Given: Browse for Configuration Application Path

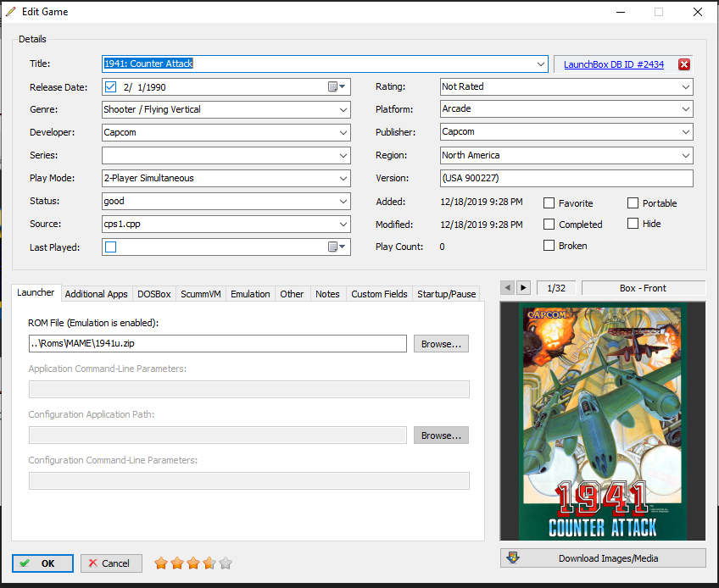Looking at the screenshot, I should pyautogui.click(x=441, y=435).
